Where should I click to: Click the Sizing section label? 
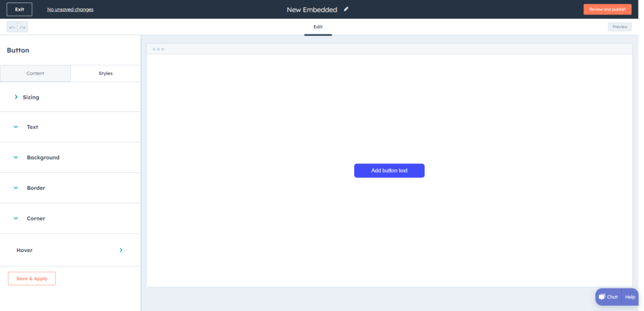31,97
